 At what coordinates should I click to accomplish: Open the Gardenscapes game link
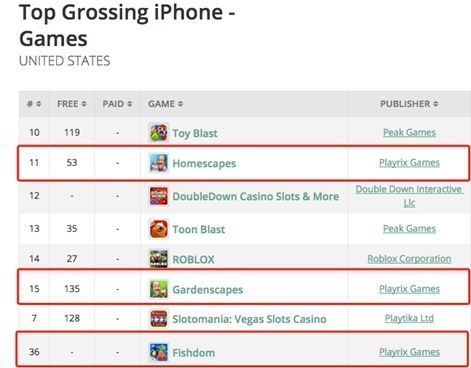pyautogui.click(x=207, y=290)
